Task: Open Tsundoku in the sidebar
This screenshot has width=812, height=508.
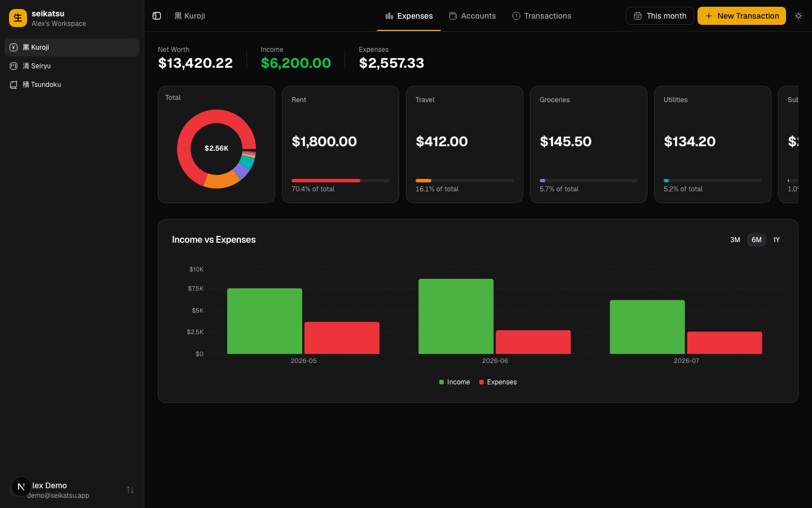Action: click(72, 85)
